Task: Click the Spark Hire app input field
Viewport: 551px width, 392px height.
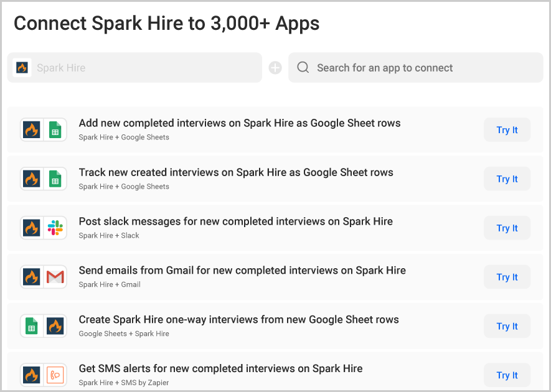Action: coord(134,67)
